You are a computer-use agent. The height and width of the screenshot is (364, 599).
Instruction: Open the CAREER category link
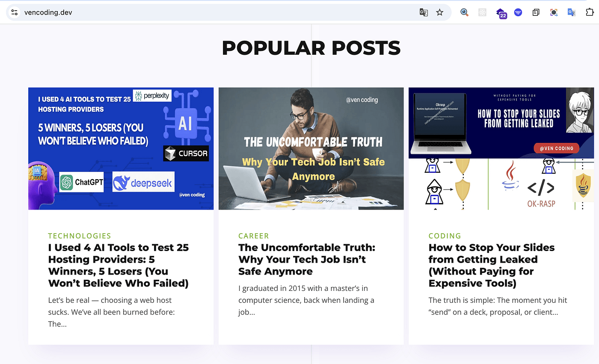click(254, 236)
